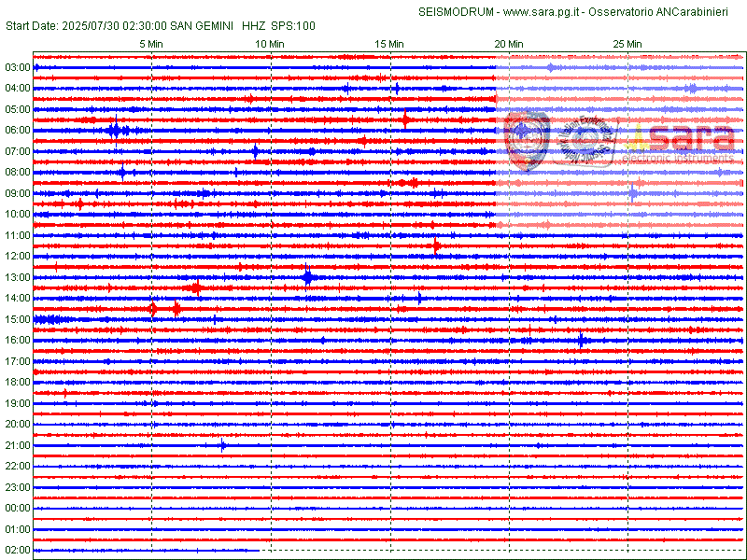
Task: Select the 06:00 hour label
Action: (x=18, y=130)
